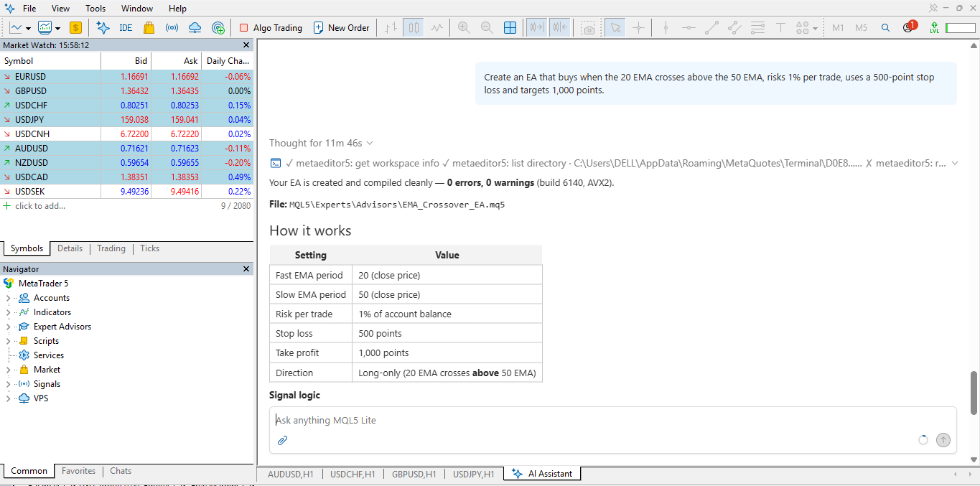Image resolution: width=980 pixels, height=486 pixels.
Task: Draw a vertical line object
Action: coord(666,28)
